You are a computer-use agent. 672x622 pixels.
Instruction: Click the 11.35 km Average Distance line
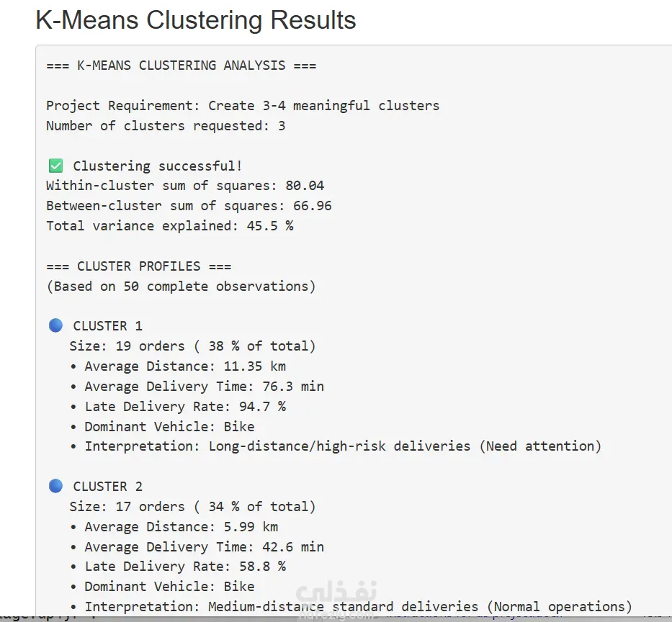click(x=185, y=366)
